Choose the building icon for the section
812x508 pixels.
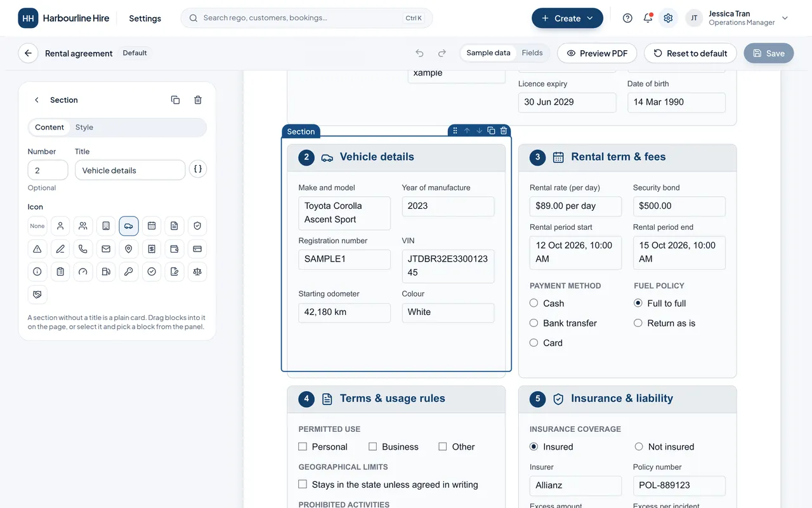[x=106, y=226]
